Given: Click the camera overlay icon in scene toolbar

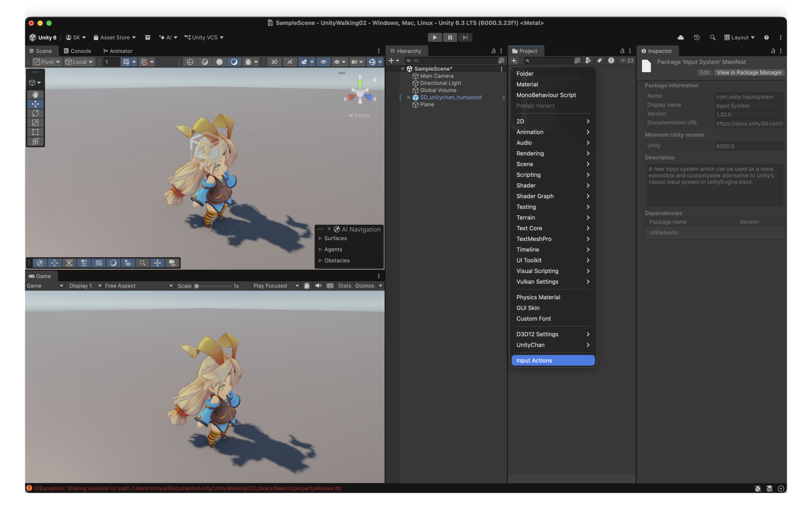Looking at the screenshot, I should 172,263.
